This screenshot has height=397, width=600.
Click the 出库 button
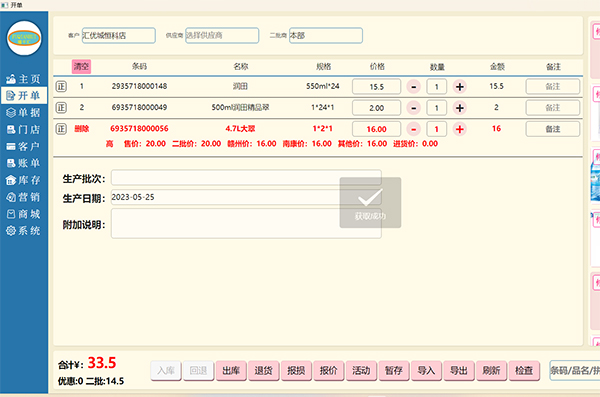231,371
